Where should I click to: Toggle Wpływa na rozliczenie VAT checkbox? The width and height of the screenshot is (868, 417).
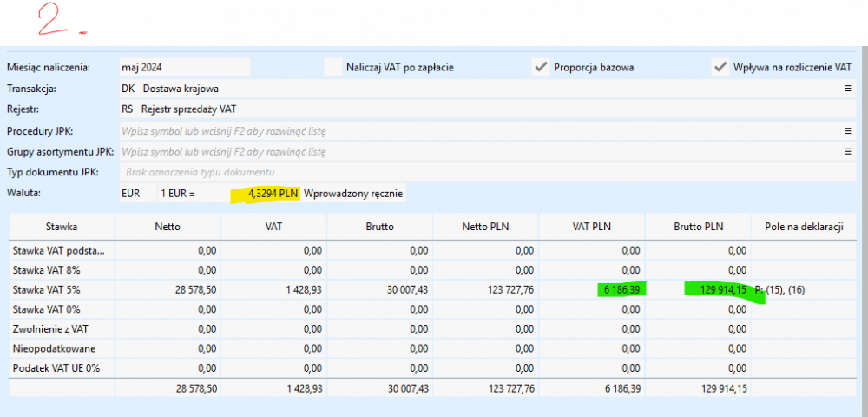720,67
